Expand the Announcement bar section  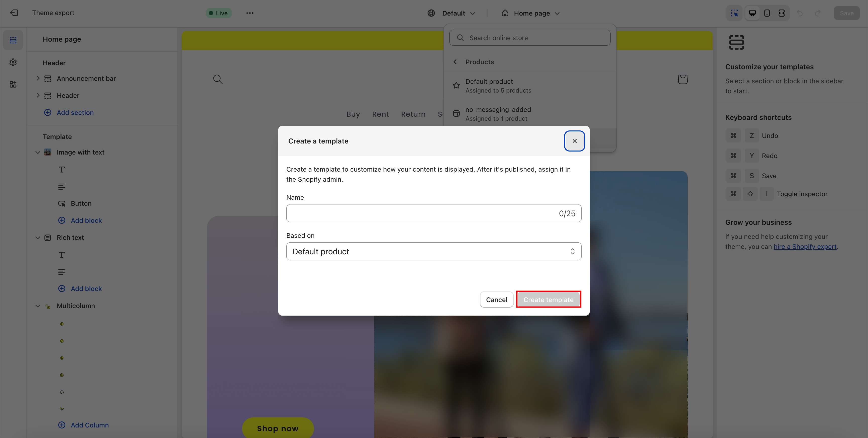(x=38, y=79)
